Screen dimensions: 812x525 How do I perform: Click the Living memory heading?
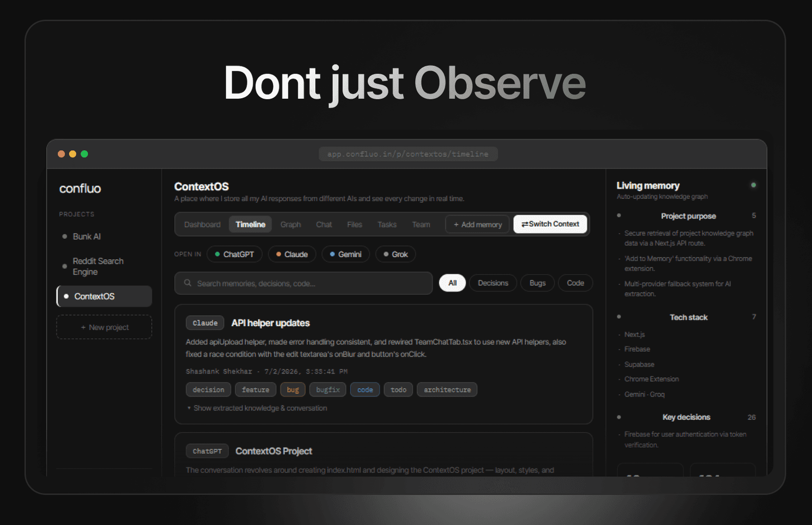click(x=648, y=186)
